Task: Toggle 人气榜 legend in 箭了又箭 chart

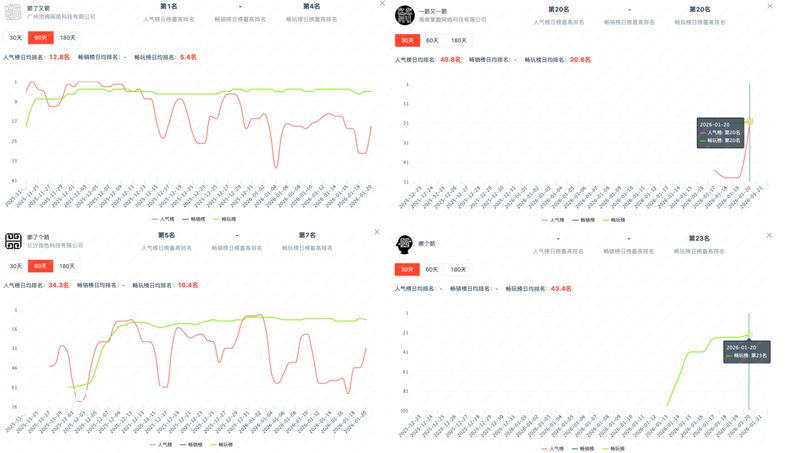Action: (163, 219)
